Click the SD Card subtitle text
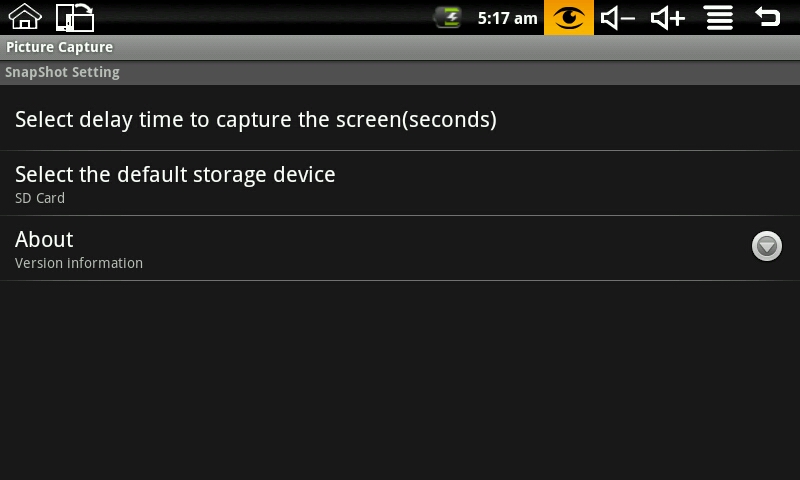The height and width of the screenshot is (480, 800). 40,198
